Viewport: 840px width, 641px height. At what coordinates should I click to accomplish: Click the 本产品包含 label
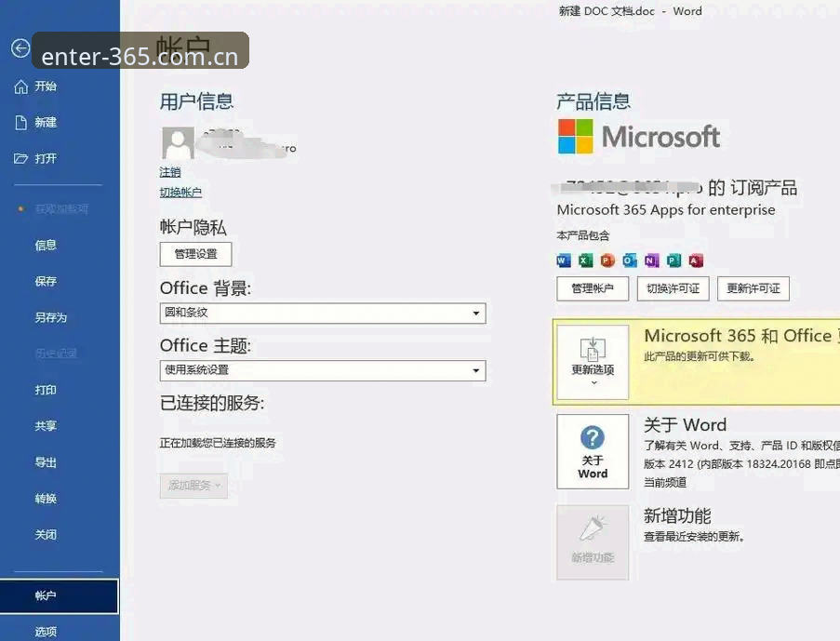coord(583,235)
